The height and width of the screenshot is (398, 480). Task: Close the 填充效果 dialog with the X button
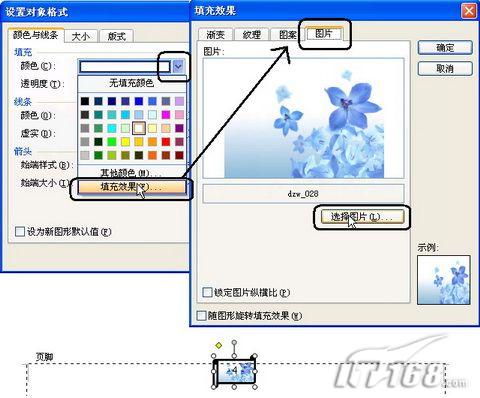[x=468, y=11]
